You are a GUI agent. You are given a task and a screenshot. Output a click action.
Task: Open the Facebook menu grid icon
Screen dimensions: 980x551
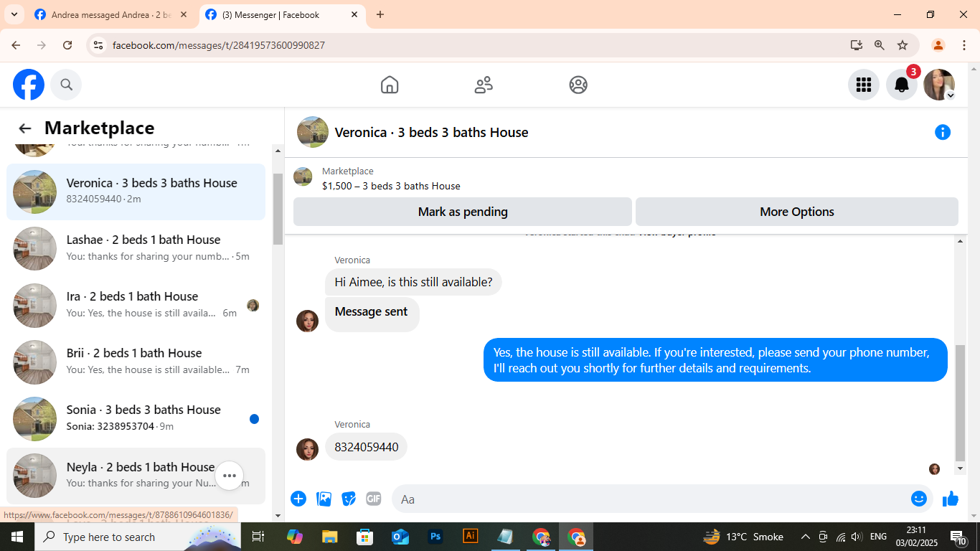[864, 85]
